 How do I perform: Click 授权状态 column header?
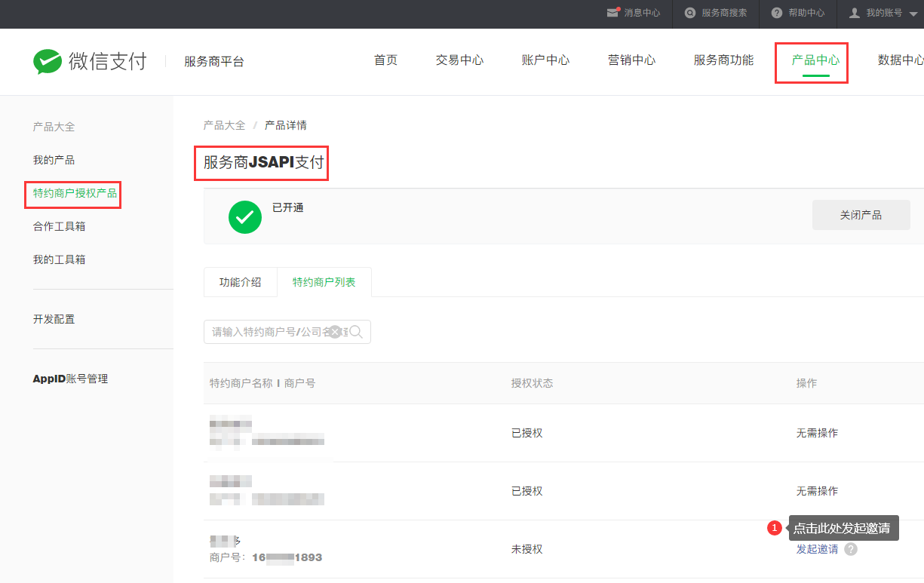click(x=532, y=383)
